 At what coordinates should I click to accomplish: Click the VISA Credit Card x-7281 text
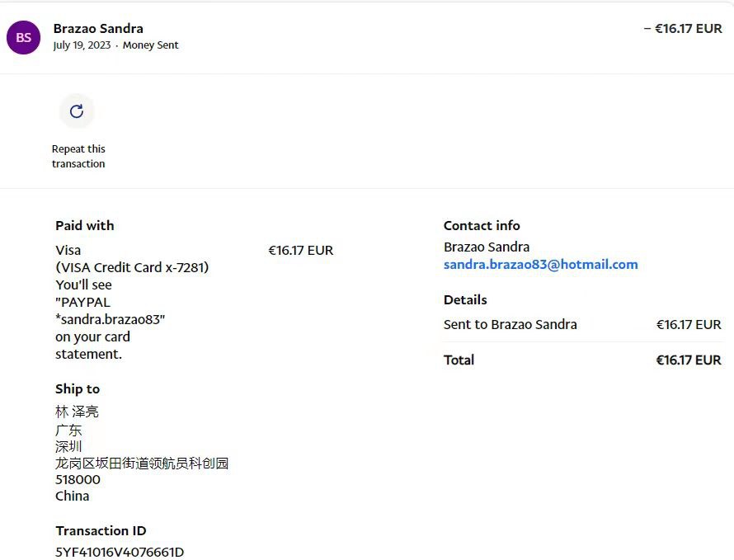(132, 267)
